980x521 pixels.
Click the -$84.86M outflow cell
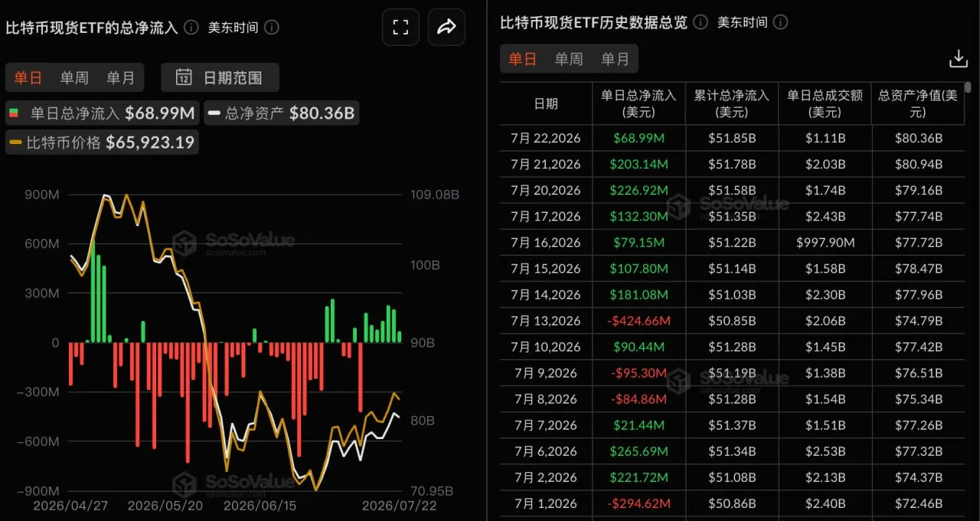pos(639,399)
